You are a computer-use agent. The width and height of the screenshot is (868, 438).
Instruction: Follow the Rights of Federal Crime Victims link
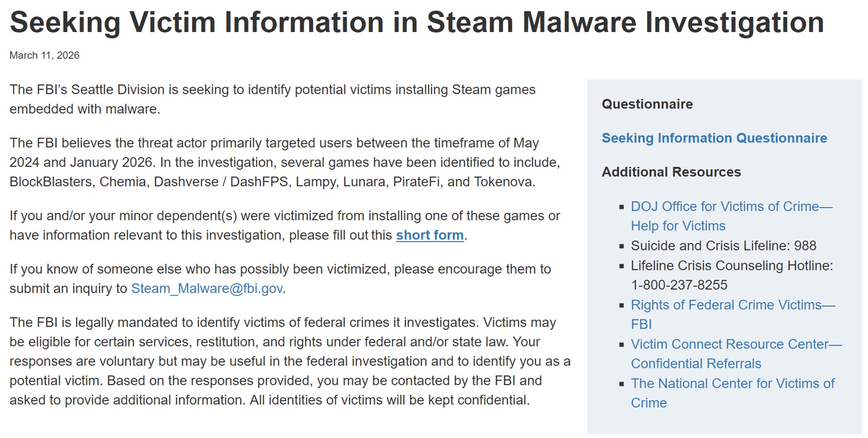[x=733, y=305]
